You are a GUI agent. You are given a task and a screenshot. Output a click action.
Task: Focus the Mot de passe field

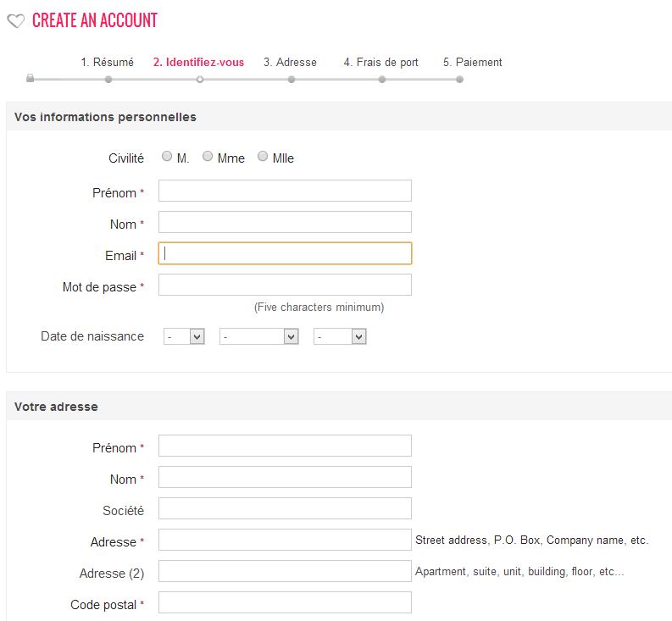coord(285,285)
